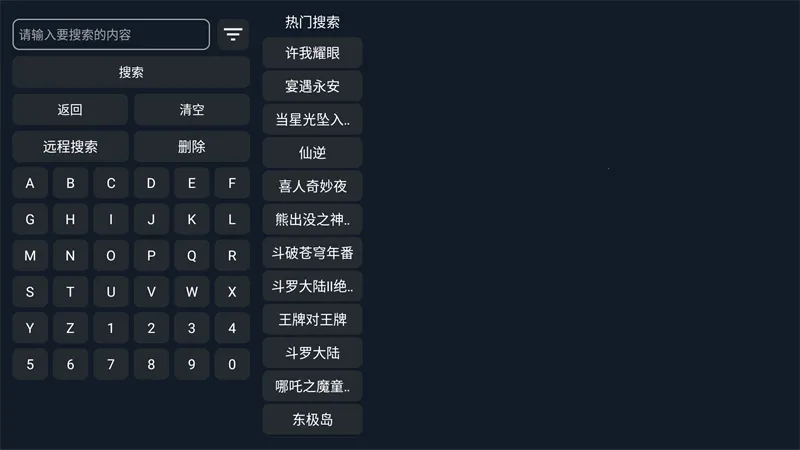800x450 pixels.
Task: Tap the letter Z key
Action: coord(70,328)
